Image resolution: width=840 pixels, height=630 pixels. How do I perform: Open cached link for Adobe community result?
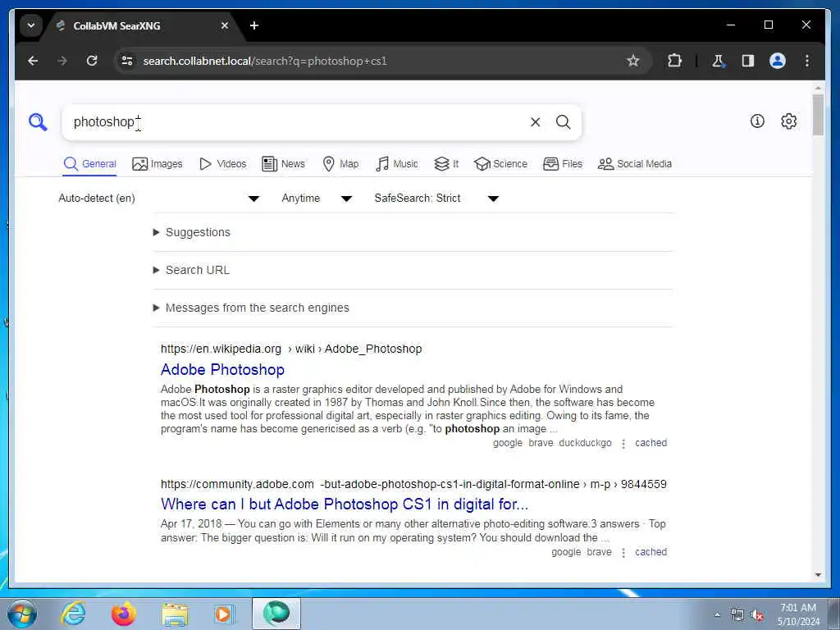point(651,552)
